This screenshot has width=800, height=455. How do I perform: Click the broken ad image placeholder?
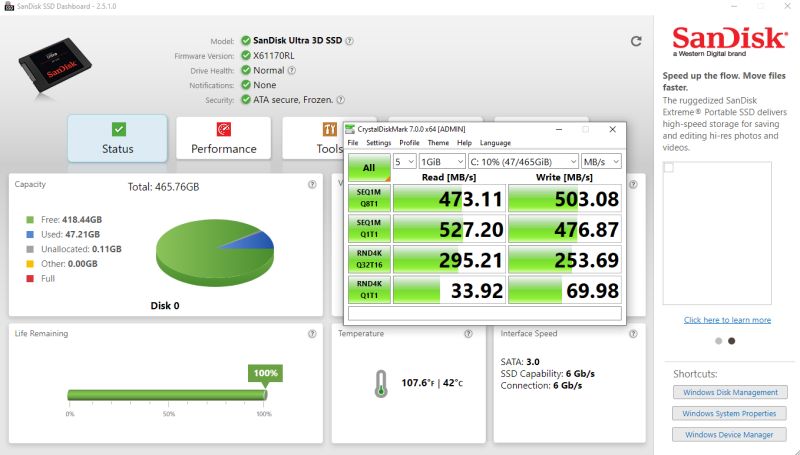717,233
